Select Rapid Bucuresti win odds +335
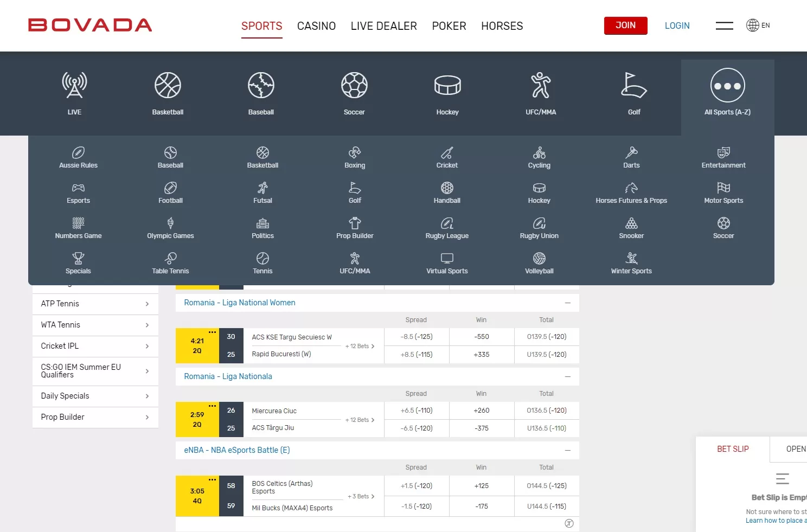This screenshot has width=807, height=532. pyautogui.click(x=482, y=355)
